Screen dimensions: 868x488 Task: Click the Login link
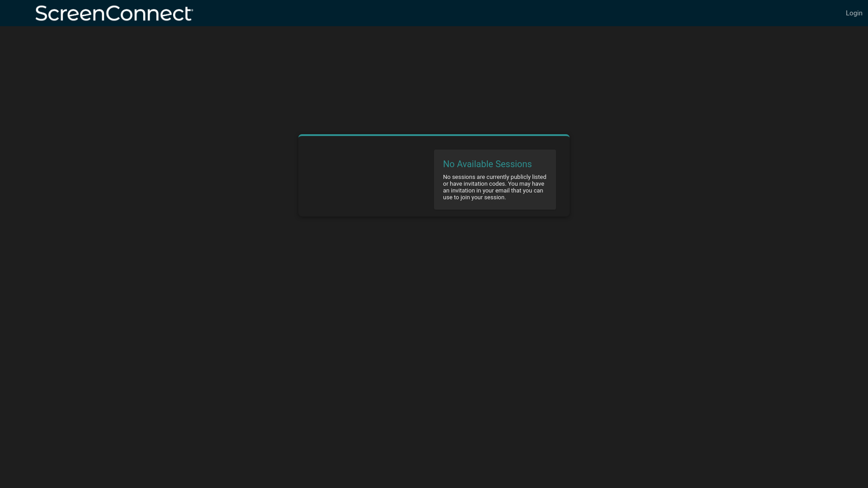(854, 13)
